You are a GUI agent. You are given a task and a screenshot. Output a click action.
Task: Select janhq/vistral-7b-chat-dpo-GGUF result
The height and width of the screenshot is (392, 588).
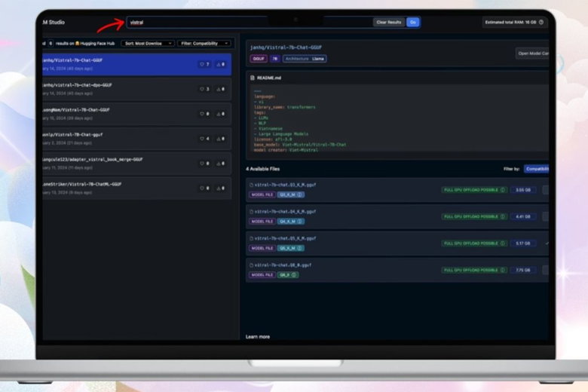pos(137,89)
